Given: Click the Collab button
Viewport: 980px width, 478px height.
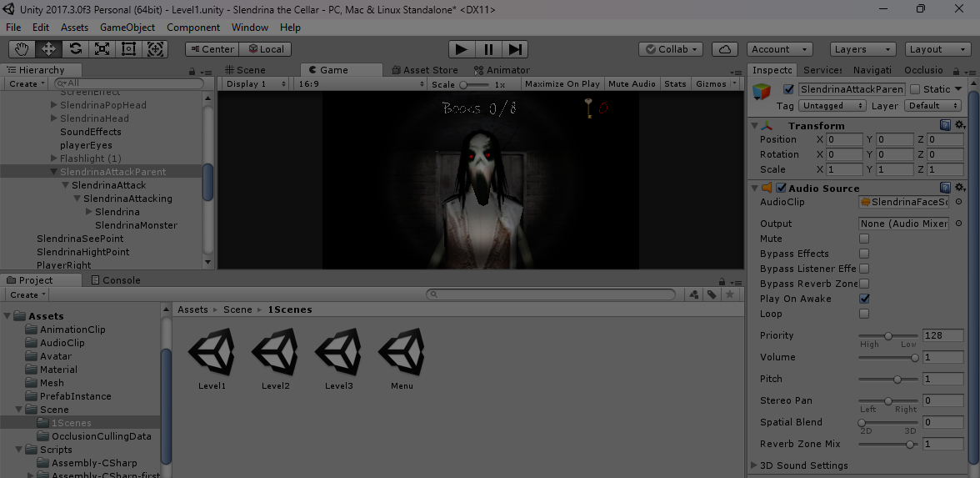Looking at the screenshot, I should (671, 49).
